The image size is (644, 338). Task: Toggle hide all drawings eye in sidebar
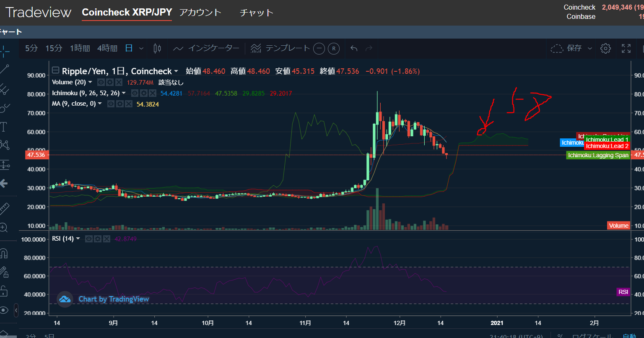[4, 310]
